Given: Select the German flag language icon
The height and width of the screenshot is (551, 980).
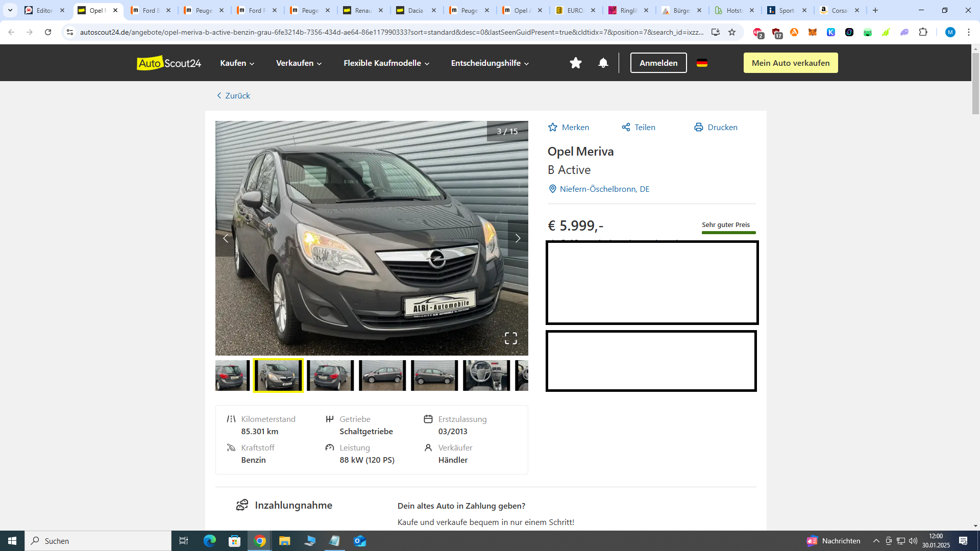Looking at the screenshot, I should pyautogui.click(x=702, y=63).
